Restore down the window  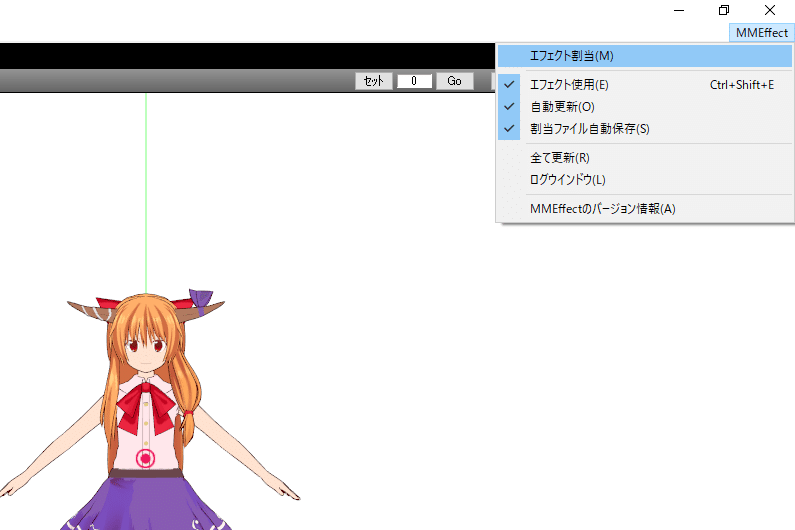click(724, 10)
